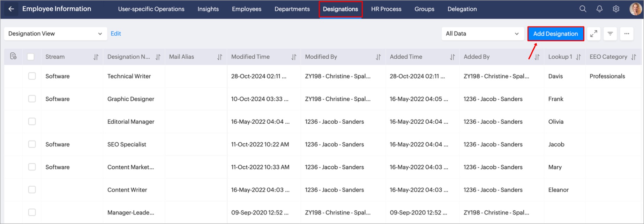Image resolution: width=644 pixels, height=224 pixels.
Task: Click the Davis lookup value
Action: (x=555, y=76)
